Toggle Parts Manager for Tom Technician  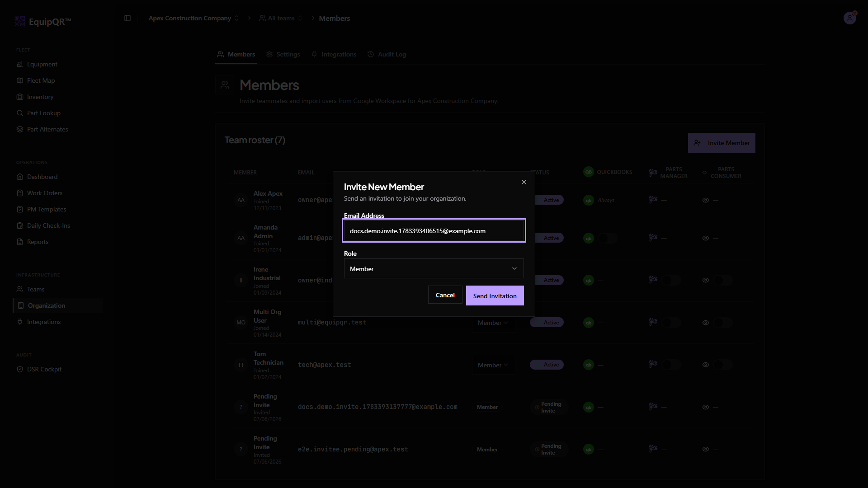tap(672, 365)
